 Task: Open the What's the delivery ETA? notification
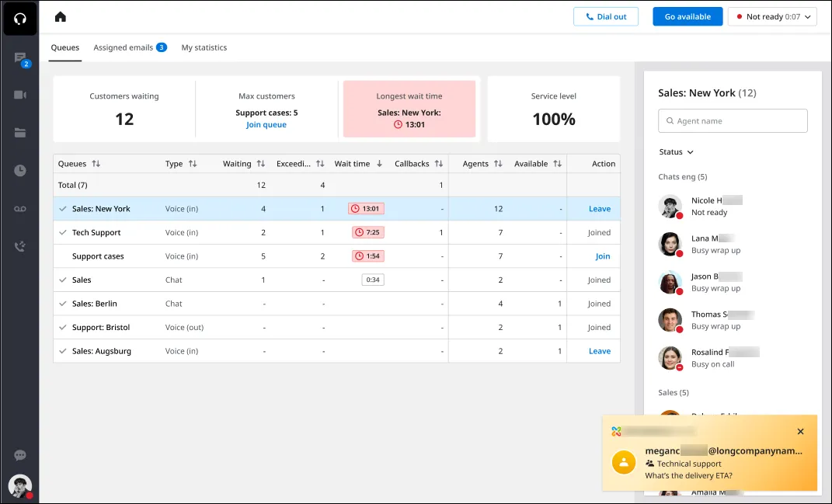pos(710,453)
